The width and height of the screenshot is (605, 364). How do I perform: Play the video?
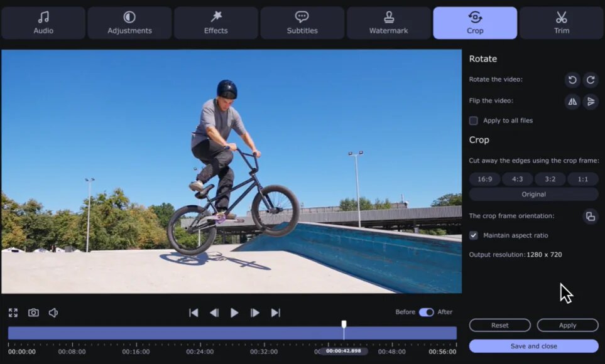pyautogui.click(x=234, y=313)
